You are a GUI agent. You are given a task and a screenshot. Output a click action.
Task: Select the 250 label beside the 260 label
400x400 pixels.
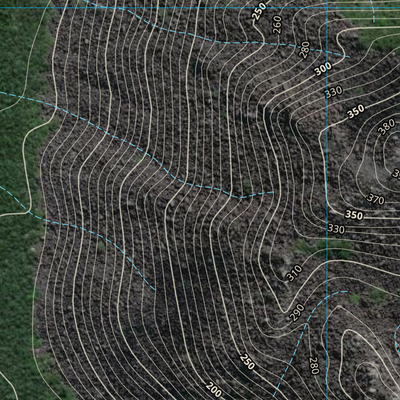click(259, 12)
